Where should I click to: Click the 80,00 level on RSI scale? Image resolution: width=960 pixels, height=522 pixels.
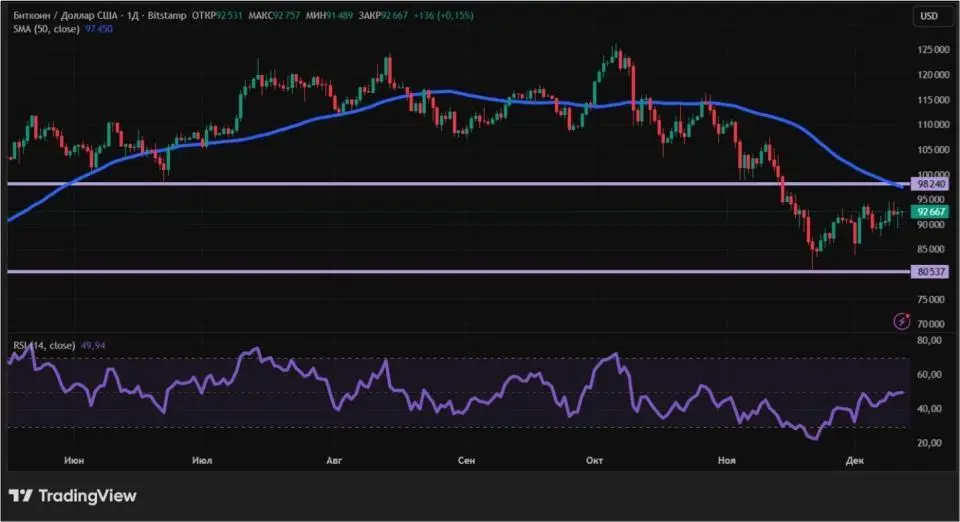pyautogui.click(x=928, y=341)
